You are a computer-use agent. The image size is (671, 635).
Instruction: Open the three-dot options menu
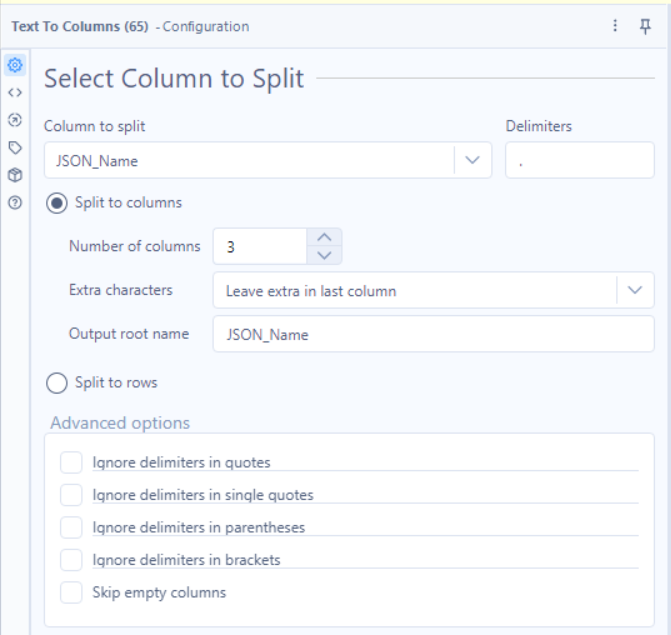616,26
